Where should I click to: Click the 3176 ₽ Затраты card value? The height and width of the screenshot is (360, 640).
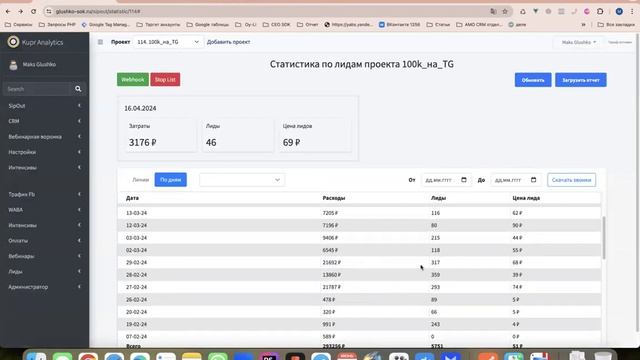tap(142, 142)
